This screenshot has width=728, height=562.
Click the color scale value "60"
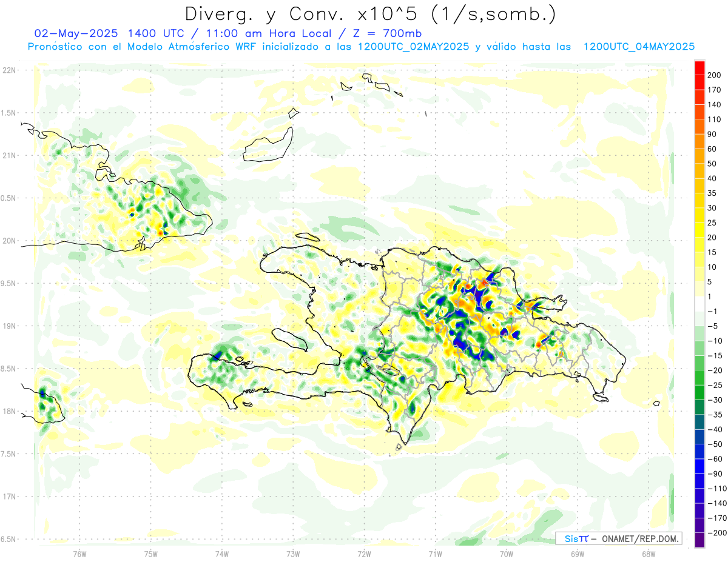point(712,149)
